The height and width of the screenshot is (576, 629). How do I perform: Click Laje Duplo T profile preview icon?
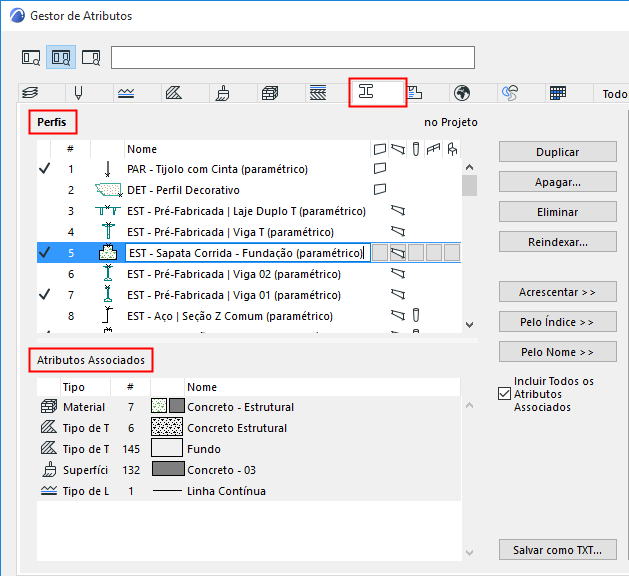(108, 210)
